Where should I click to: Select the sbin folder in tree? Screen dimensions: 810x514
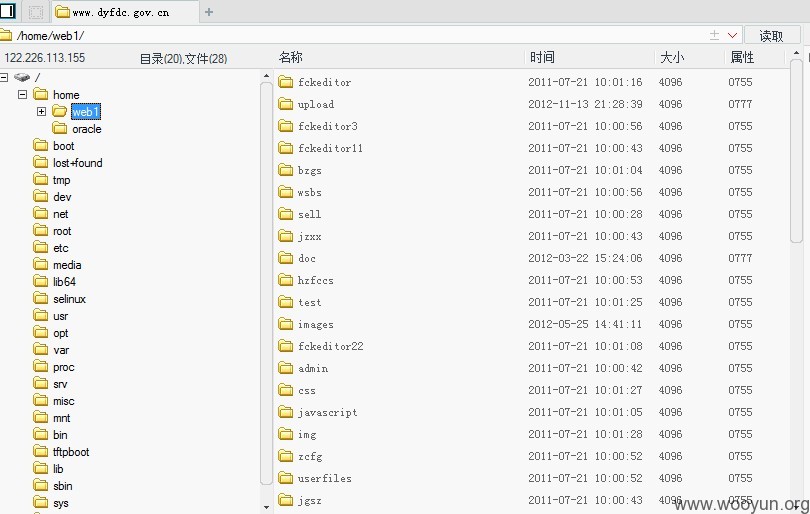[63, 486]
